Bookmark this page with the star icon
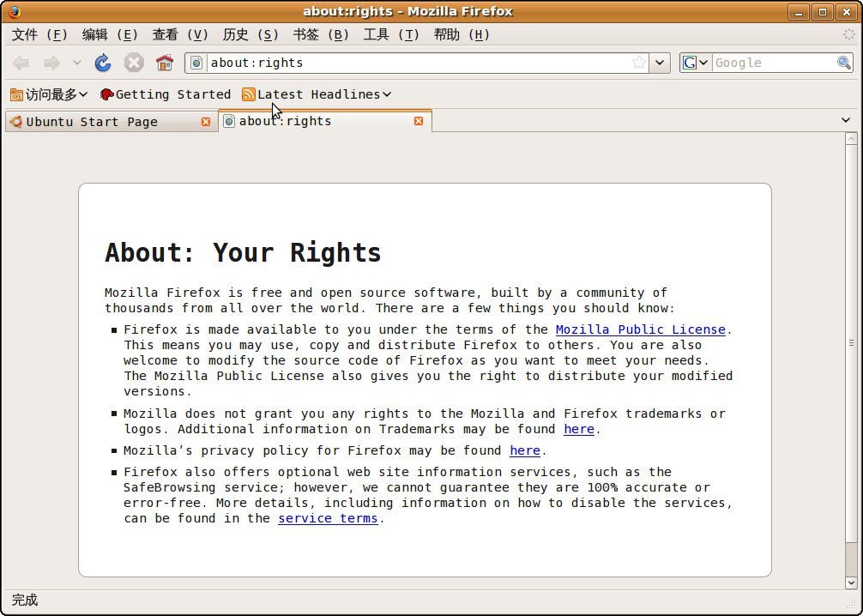 (x=638, y=63)
